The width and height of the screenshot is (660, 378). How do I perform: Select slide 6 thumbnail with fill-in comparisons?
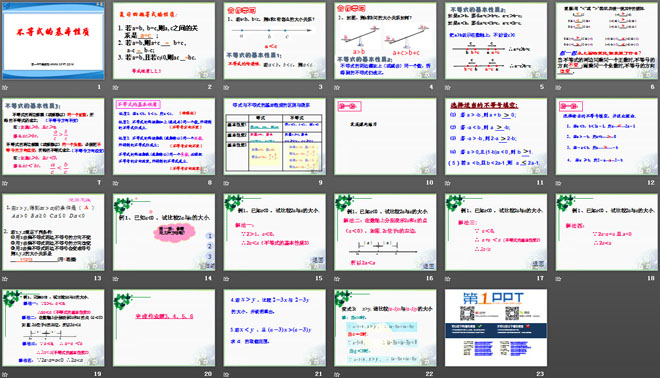tap(607, 41)
